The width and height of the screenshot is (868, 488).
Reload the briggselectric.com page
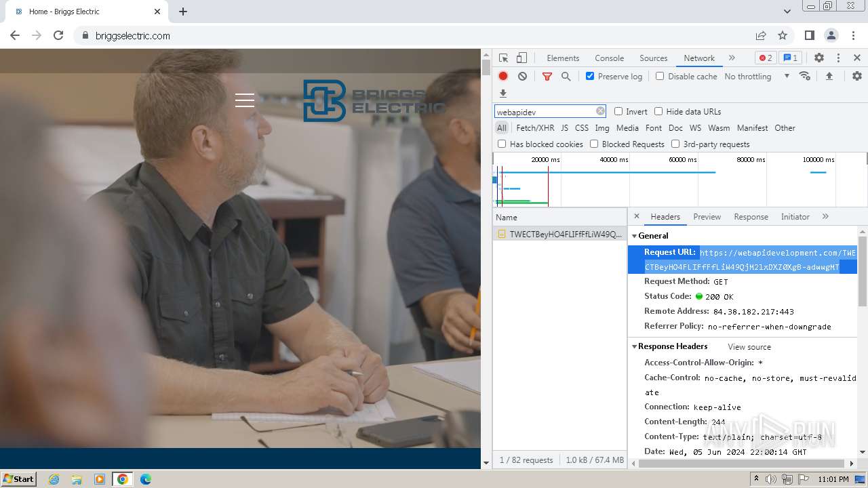point(58,35)
